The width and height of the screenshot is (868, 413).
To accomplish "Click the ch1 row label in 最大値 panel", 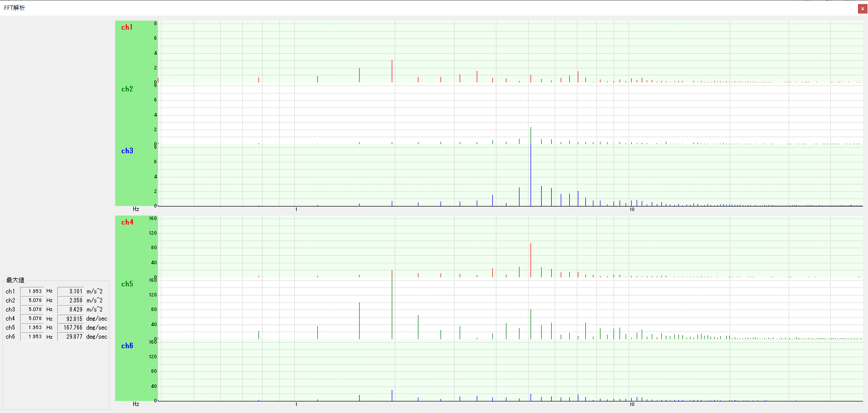I will point(11,291).
